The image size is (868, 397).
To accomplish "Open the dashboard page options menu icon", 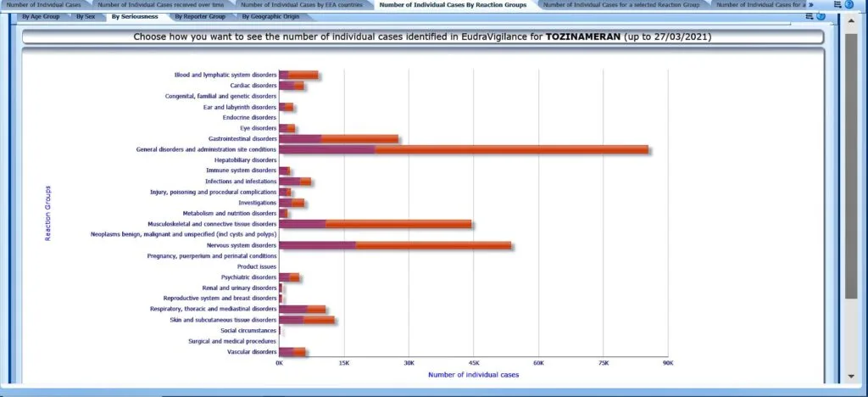I will coord(837,5).
